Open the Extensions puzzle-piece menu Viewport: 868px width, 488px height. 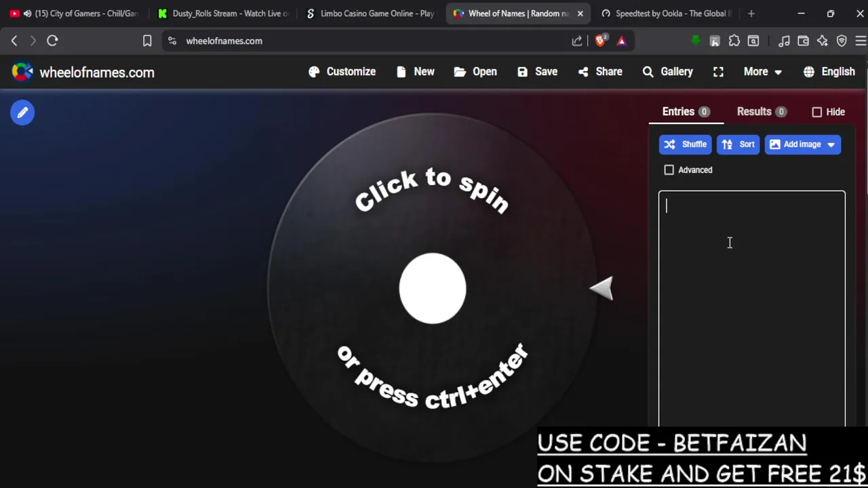click(734, 41)
